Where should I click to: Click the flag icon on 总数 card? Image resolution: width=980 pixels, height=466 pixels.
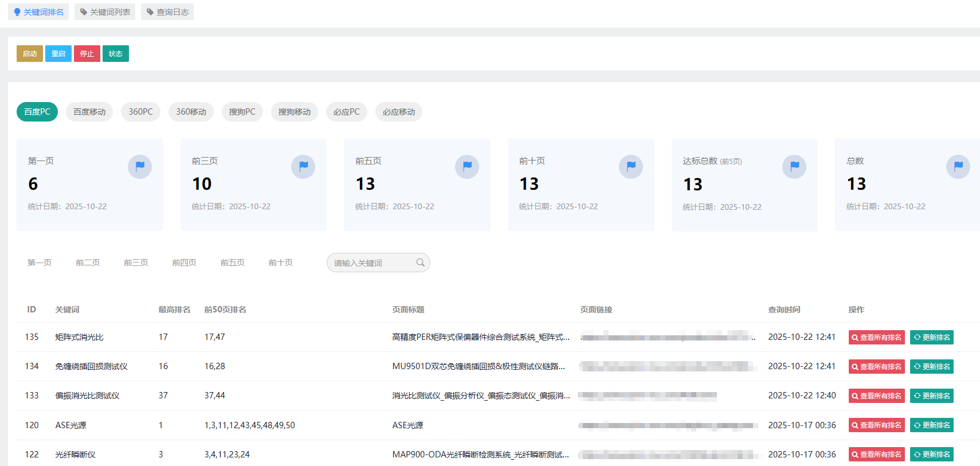[x=958, y=167]
